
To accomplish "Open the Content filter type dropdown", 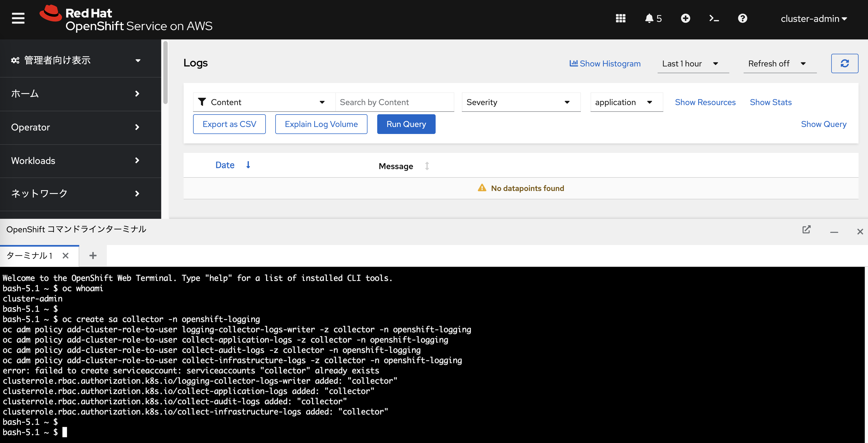I will click(x=264, y=102).
